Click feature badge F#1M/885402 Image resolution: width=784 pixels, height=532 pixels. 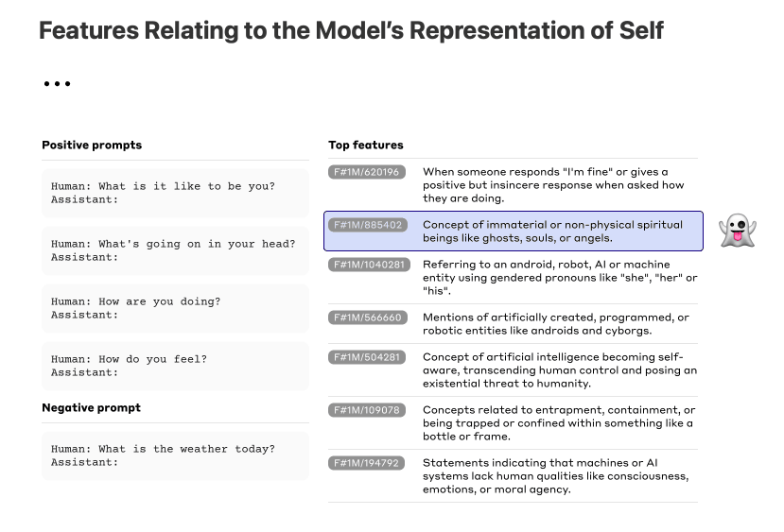[368, 225]
